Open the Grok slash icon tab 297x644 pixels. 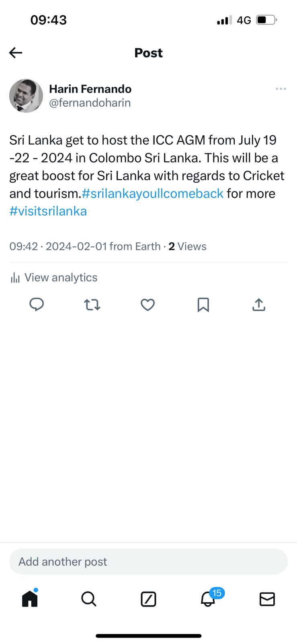tap(148, 599)
